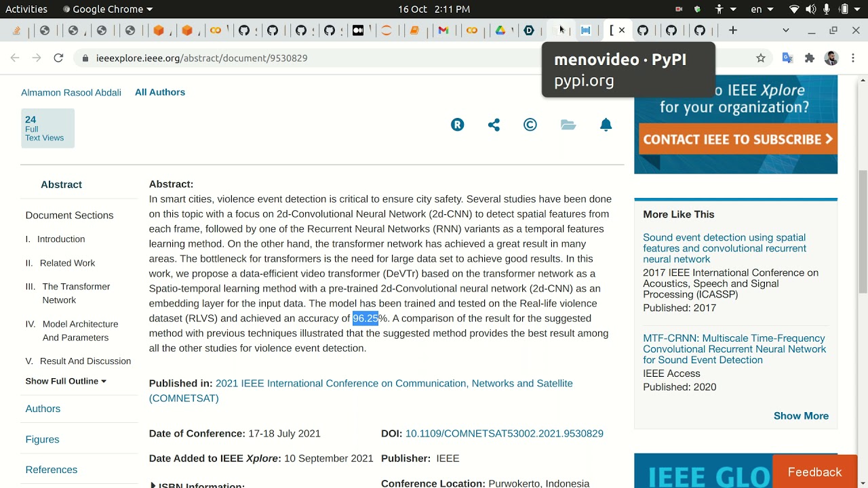Open the Google Chrome app menu in top bar
This screenshot has width=868, height=488.
(x=108, y=9)
